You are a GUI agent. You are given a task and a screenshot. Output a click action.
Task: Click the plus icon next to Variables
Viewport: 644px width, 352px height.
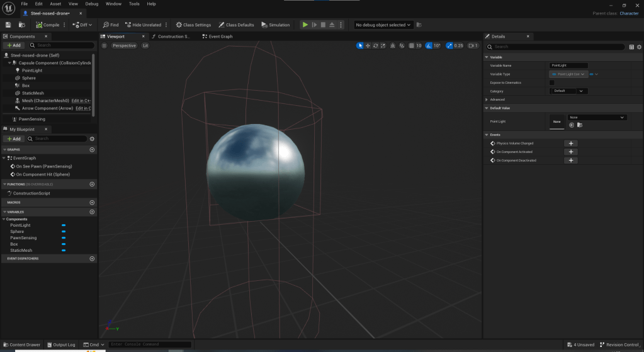[x=92, y=212]
